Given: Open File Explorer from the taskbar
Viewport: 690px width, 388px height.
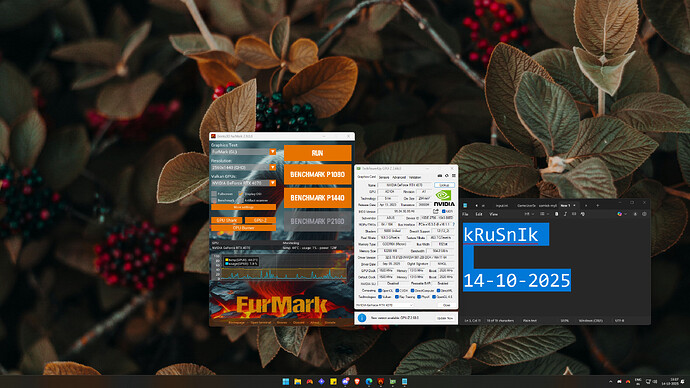Looking at the screenshot, I should tap(297, 381).
